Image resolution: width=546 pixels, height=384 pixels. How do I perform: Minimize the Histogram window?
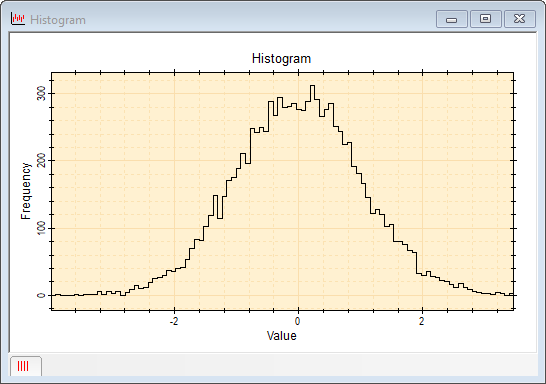pos(452,19)
